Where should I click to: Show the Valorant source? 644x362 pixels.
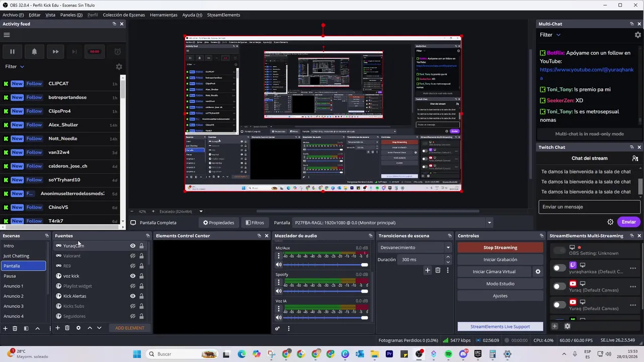[x=133, y=256]
